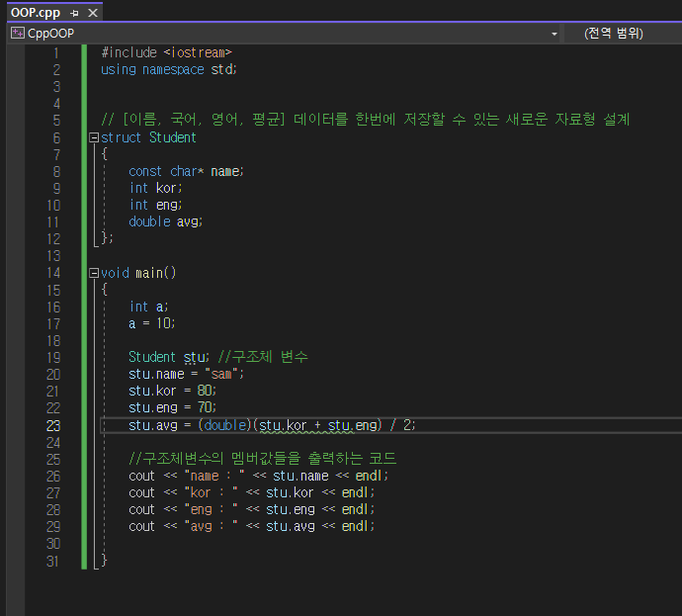Click on 'const char* name;' member
682x616 pixels.
pyautogui.click(x=186, y=171)
